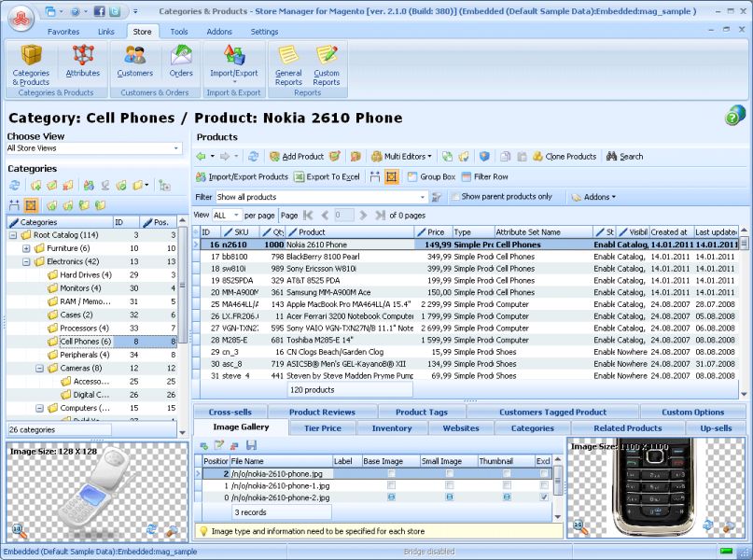This screenshot has height=560, width=753.
Task: Open the Attributes ribbon icon
Action: click(83, 61)
